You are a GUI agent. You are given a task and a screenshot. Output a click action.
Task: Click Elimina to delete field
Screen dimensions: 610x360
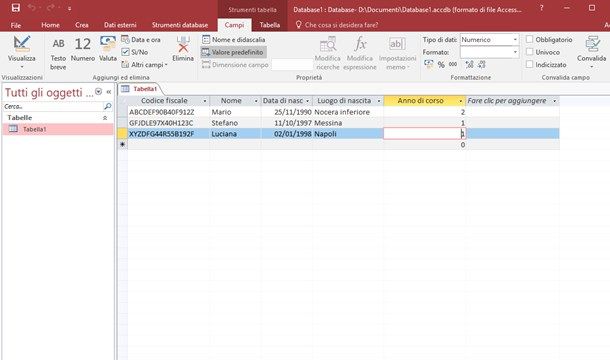(x=183, y=49)
